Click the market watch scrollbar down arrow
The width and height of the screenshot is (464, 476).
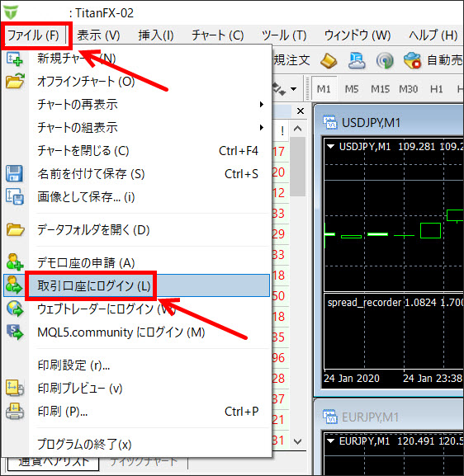298,441
